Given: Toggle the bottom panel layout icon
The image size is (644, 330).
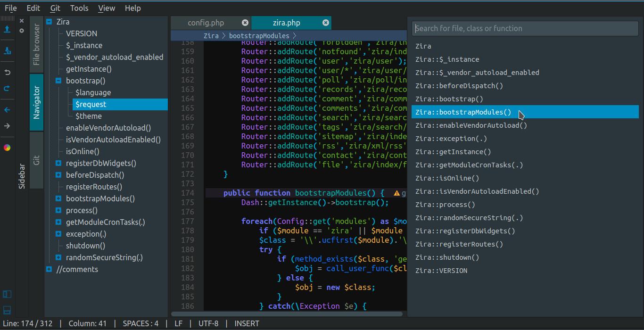Looking at the screenshot, I should click(7, 310).
